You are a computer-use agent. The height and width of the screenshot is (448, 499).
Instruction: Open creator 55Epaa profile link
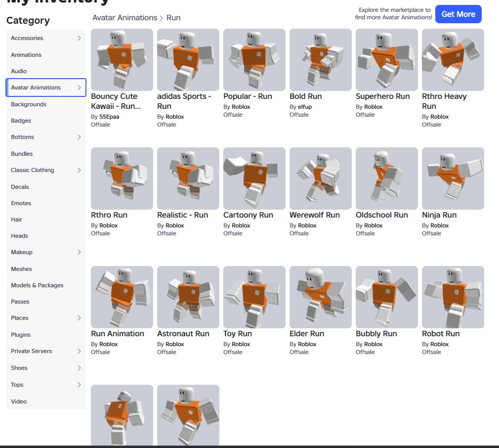pyautogui.click(x=109, y=117)
